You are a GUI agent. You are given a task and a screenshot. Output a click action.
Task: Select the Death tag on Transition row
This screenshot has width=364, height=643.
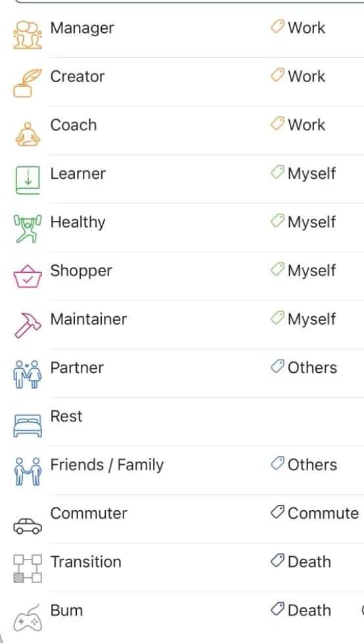coord(300,561)
